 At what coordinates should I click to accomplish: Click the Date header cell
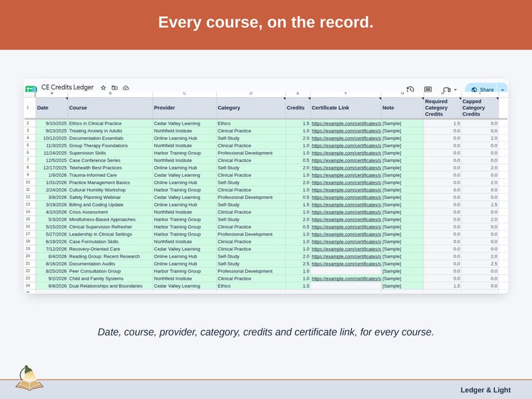(x=52, y=108)
